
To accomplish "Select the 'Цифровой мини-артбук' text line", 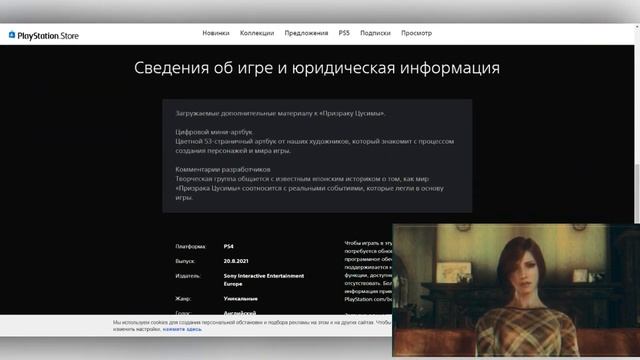I will point(214,132).
